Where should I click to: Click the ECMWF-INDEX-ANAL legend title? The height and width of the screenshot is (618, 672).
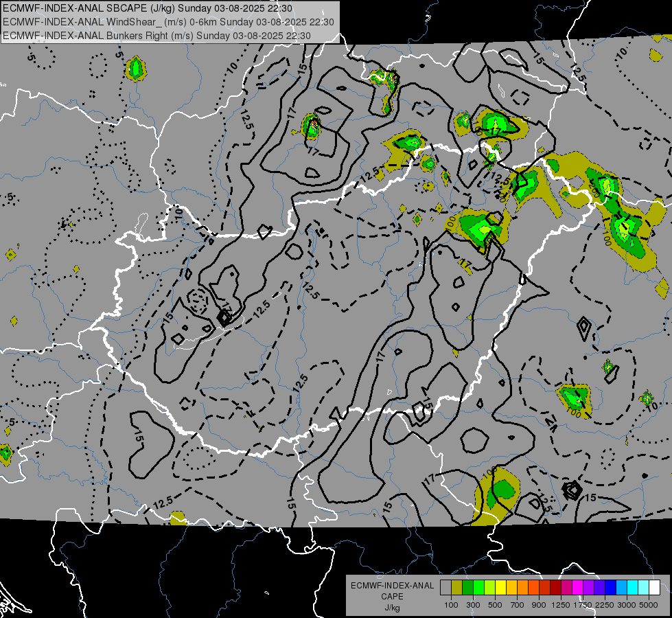click(x=392, y=586)
